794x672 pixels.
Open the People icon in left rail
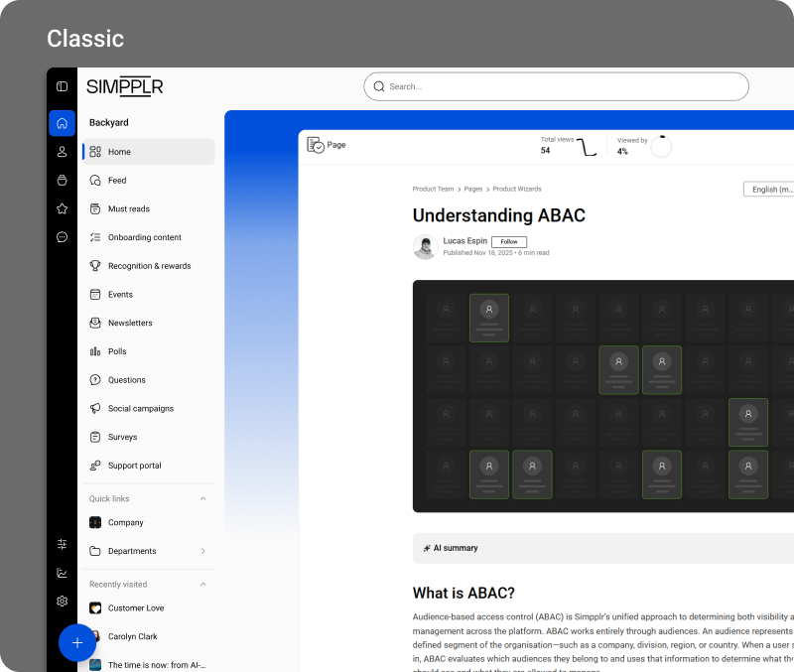pos(62,152)
